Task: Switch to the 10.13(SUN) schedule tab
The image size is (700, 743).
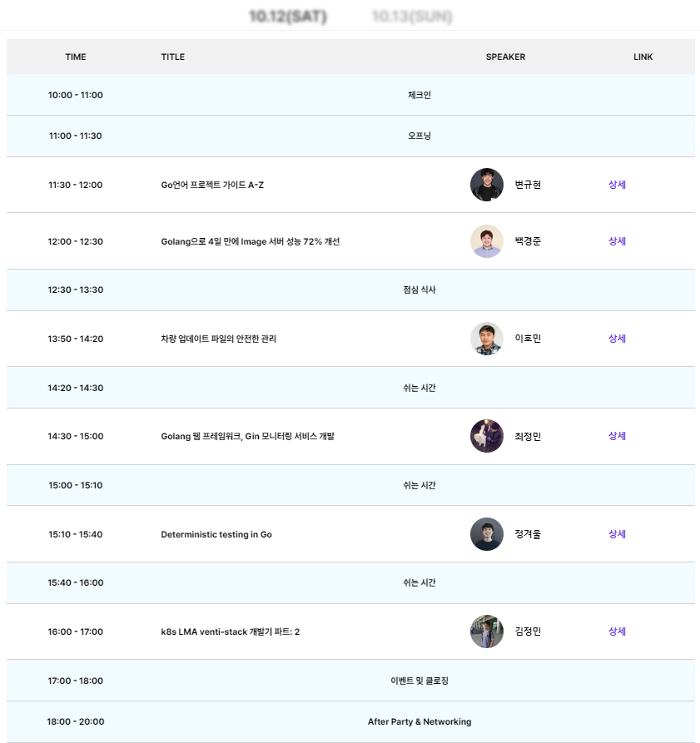Action: [x=412, y=17]
